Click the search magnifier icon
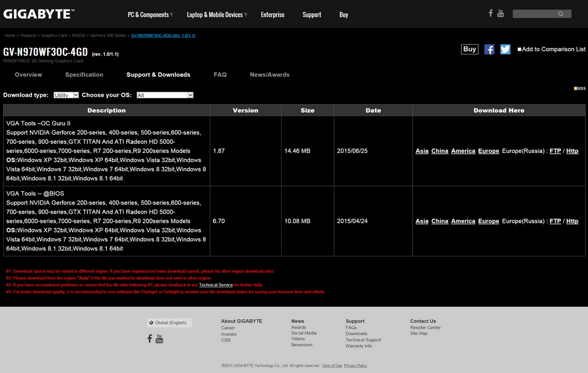588x373 pixels. click(561, 14)
